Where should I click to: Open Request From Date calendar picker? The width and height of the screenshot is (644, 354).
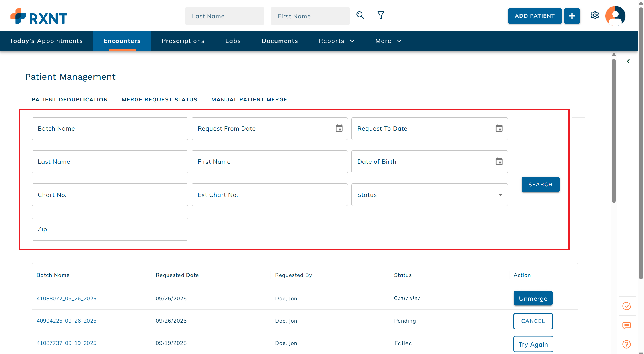pyautogui.click(x=339, y=128)
